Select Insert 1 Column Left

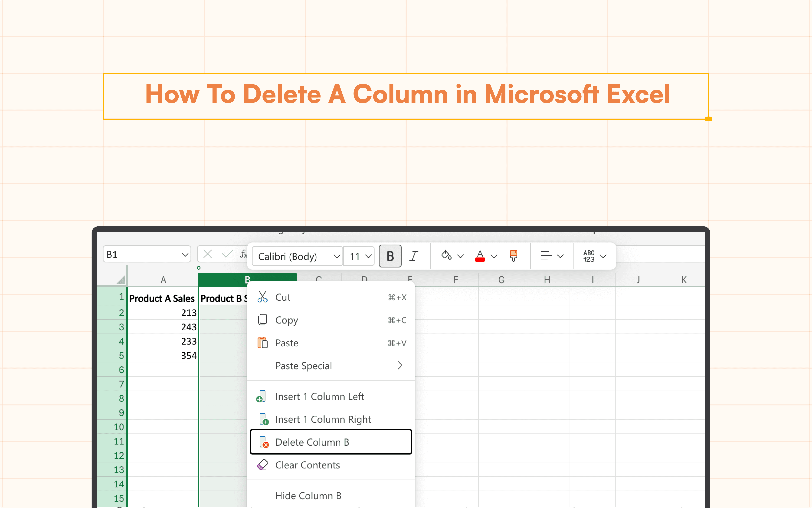331,396
